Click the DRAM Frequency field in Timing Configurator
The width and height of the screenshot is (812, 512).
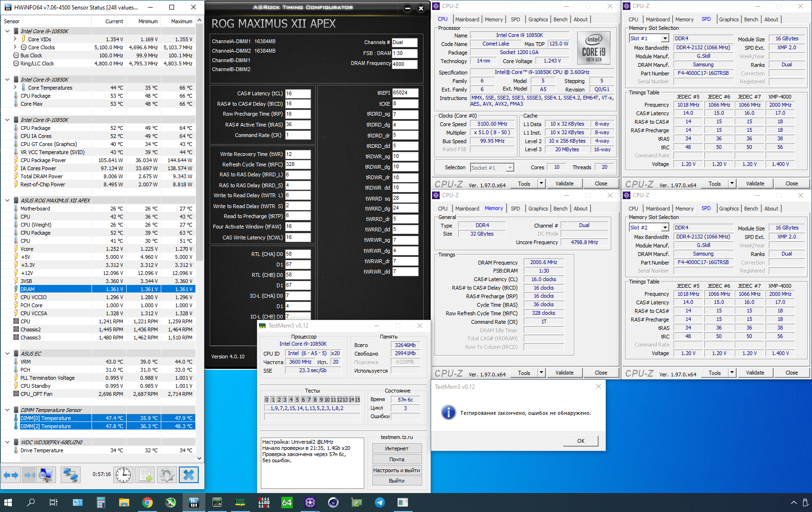pyautogui.click(x=404, y=64)
